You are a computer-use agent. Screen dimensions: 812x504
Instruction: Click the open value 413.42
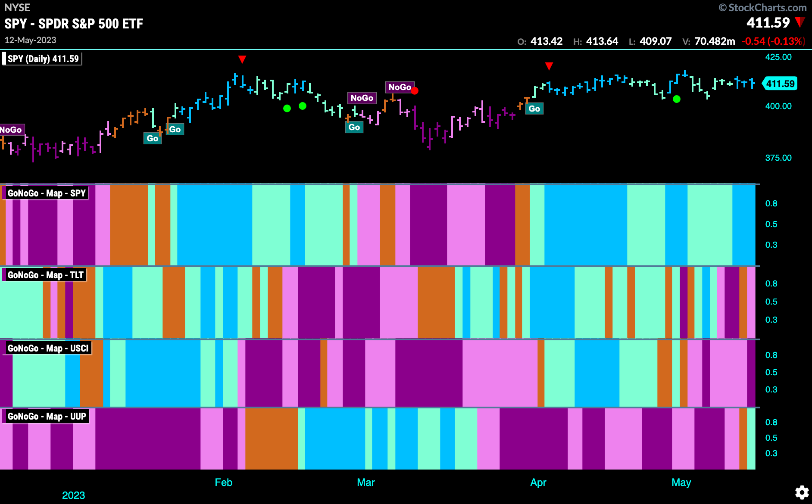point(547,41)
